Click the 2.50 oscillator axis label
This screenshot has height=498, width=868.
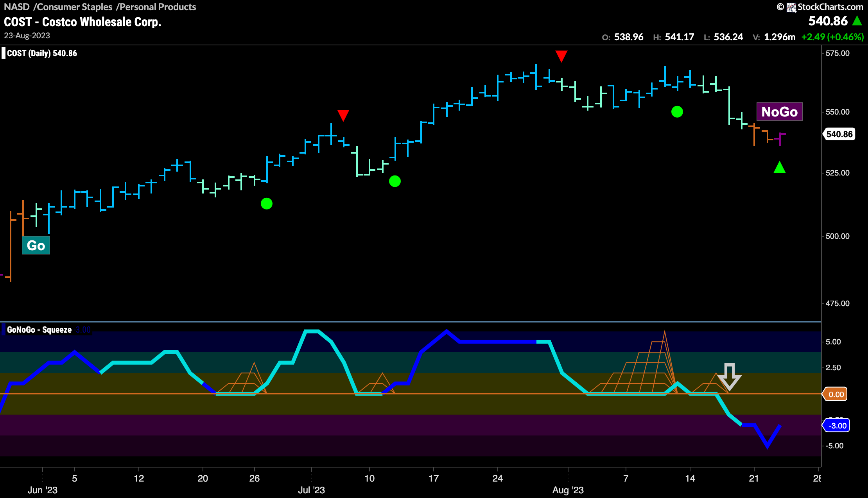(833, 367)
